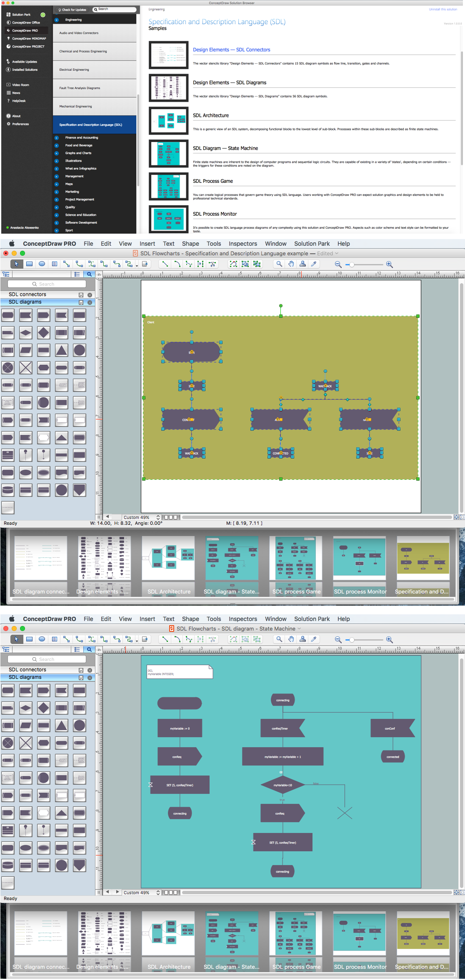Expand Food and Beverage category
Image resolution: width=465 pixels, height=980 pixels.
pyautogui.click(x=56, y=145)
